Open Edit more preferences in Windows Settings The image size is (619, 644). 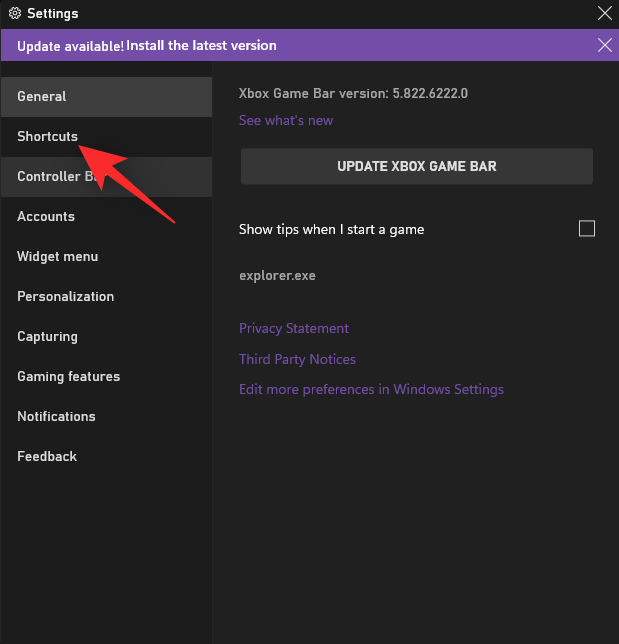(371, 389)
